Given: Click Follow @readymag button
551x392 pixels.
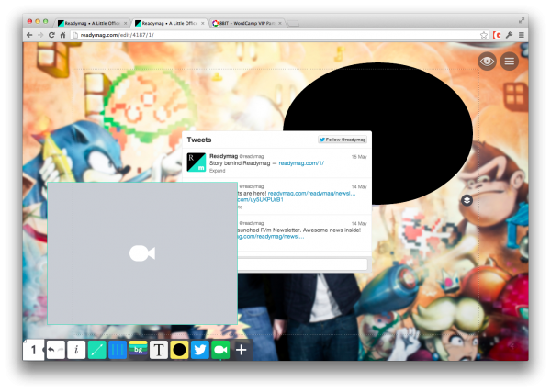Looking at the screenshot, I should tap(343, 140).
